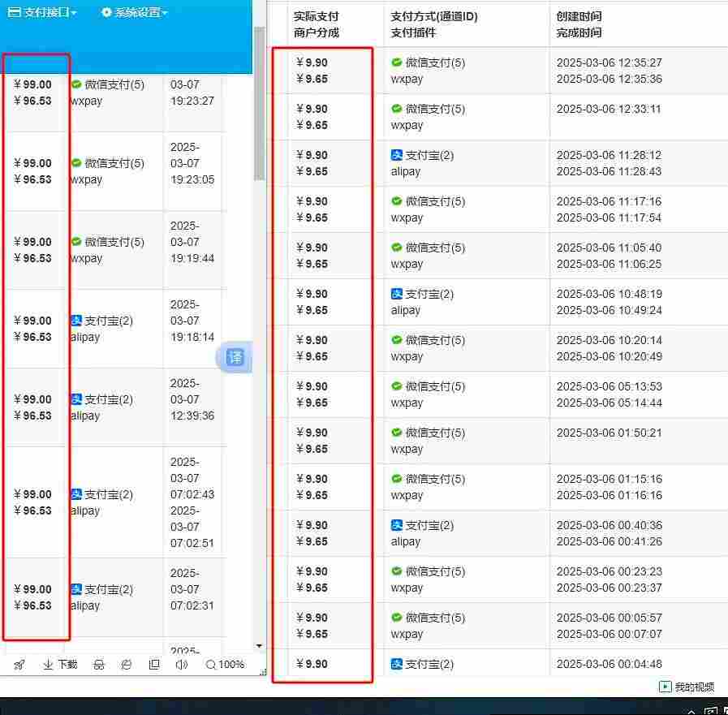
Task: Click the 100% zoom level control
Action: tap(225, 665)
